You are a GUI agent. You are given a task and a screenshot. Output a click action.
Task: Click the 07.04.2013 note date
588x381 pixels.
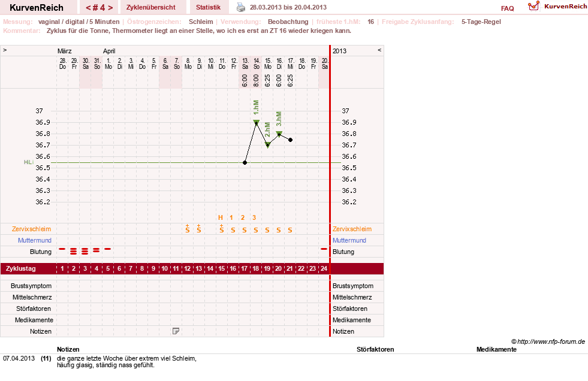coord(19,358)
